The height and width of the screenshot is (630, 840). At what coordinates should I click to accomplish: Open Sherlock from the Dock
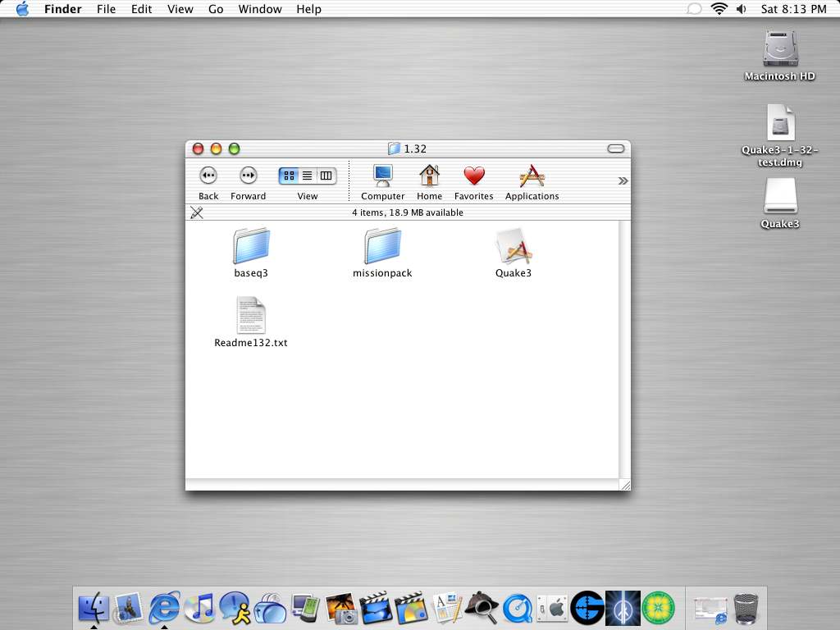(x=481, y=608)
